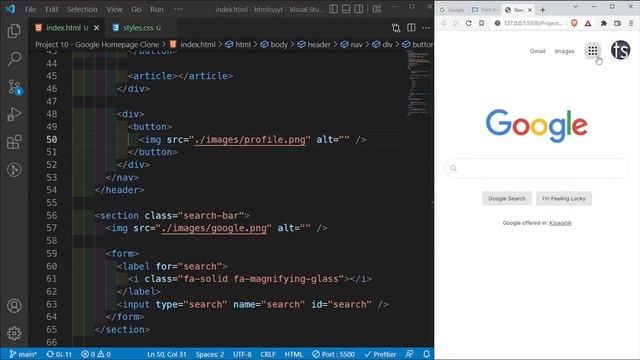Viewport: 640px width, 360px height.
Task: Change the Spaces: 2 indentation setting
Action: coord(209,354)
